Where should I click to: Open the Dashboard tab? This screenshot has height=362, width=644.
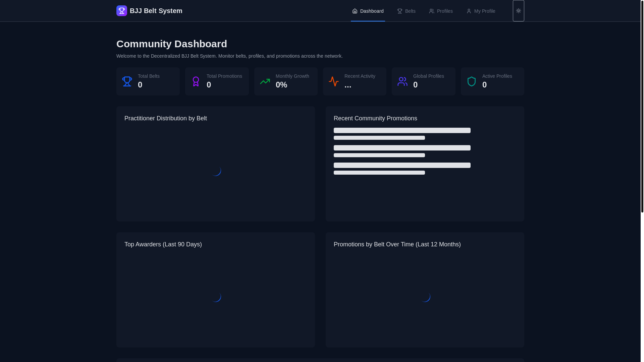click(x=368, y=11)
